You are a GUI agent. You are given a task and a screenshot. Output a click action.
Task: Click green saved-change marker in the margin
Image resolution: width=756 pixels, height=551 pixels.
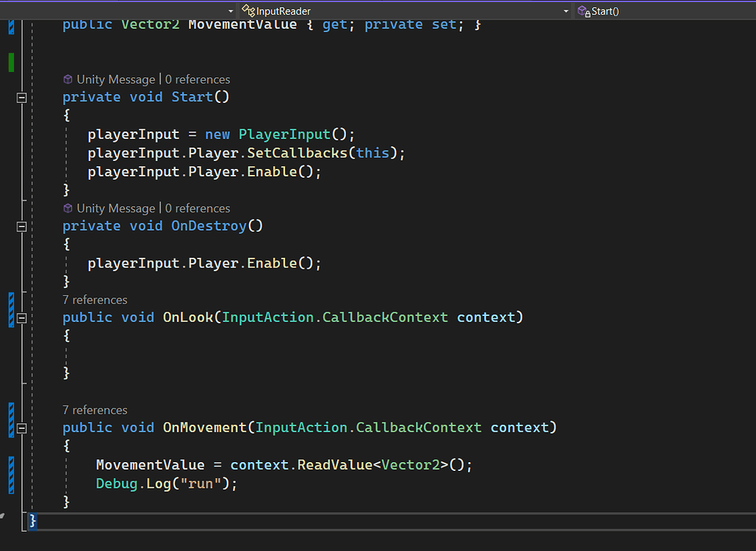pyautogui.click(x=12, y=62)
